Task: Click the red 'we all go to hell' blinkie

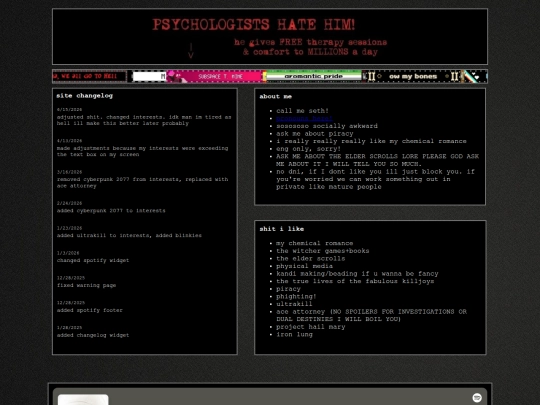Action: click(90, 76)
